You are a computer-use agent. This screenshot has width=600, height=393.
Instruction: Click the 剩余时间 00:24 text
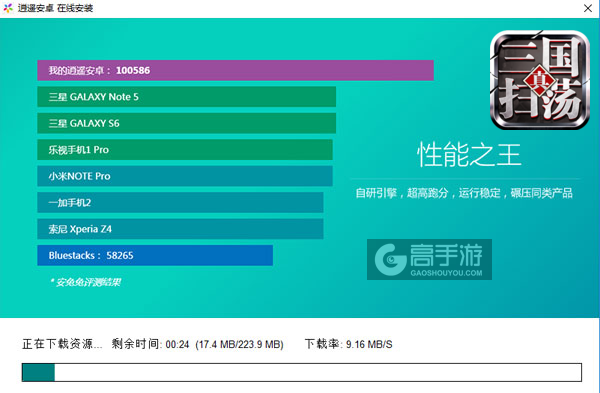click(150, 344)
